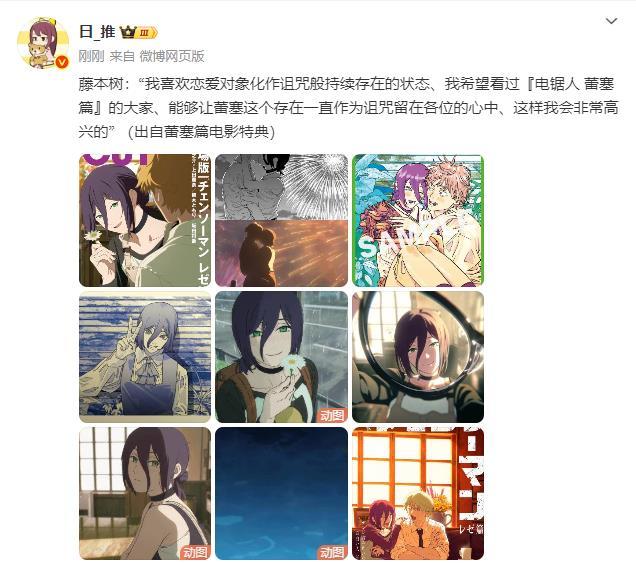The image size is (636, 563).
Task: Click the 日_推 profile avatar
Action: coord(43,43)
